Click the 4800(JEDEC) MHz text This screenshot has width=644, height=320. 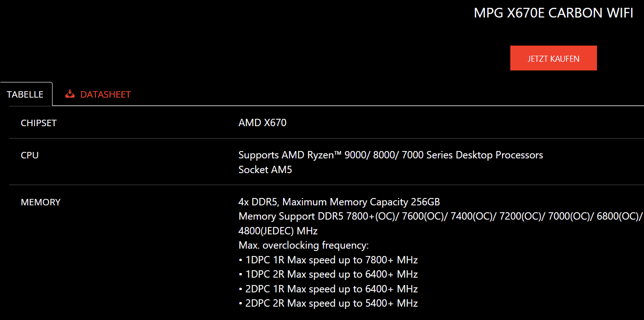pyautogui.click(x=278, y=231)
